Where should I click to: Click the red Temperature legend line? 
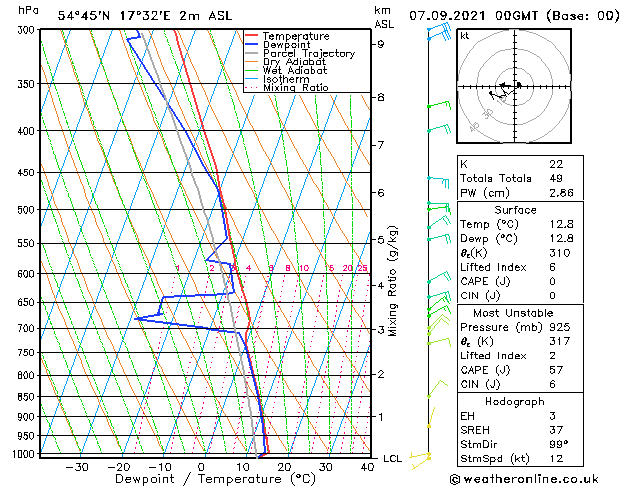point(251,36)
